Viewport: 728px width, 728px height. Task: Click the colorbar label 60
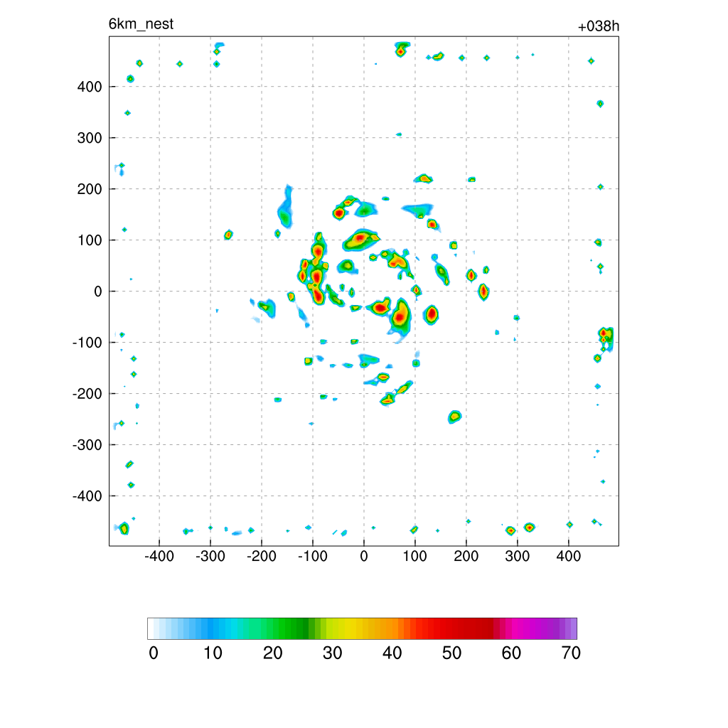(511, 653)
